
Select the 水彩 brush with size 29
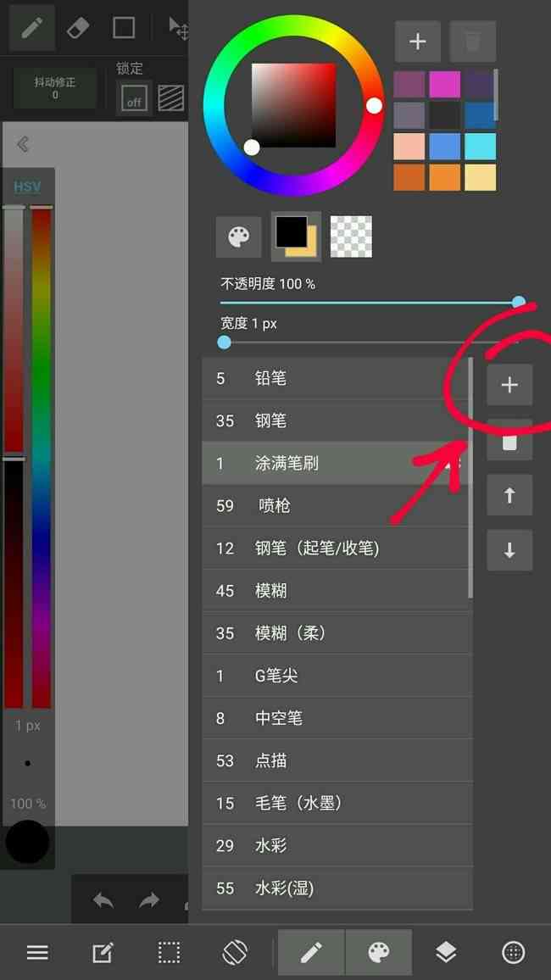click(336, 845)
